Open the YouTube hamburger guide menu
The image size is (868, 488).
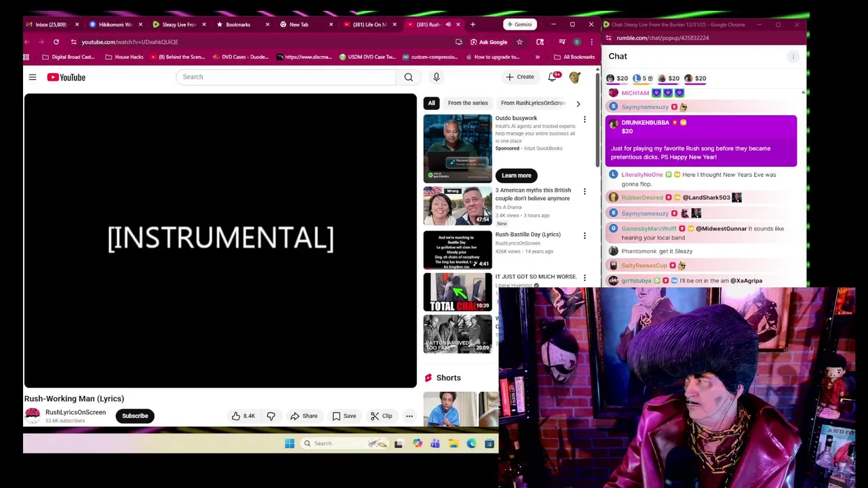coord(33,77)
